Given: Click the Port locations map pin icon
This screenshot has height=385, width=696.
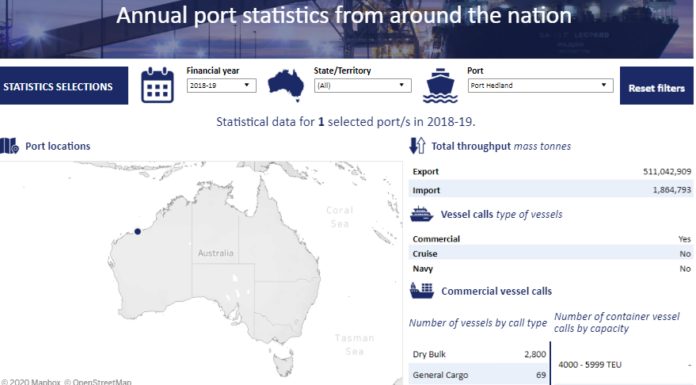Looking at the screenshot, I should click(x=9, y=146).
